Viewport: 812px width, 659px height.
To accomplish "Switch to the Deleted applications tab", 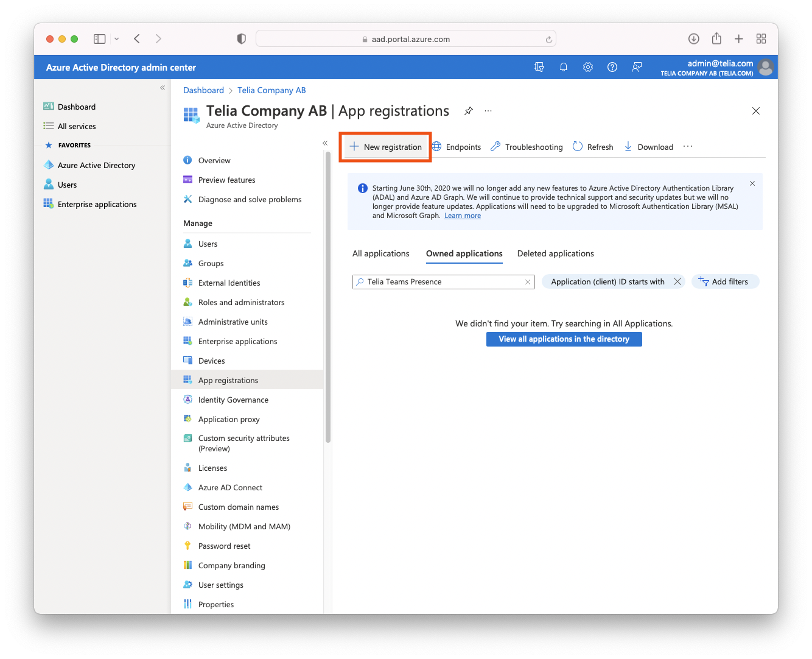I will [x=556, y=253].
